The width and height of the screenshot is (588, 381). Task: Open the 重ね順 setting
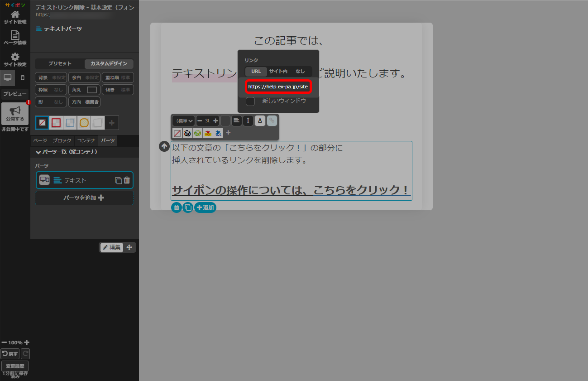coord(118,77)
